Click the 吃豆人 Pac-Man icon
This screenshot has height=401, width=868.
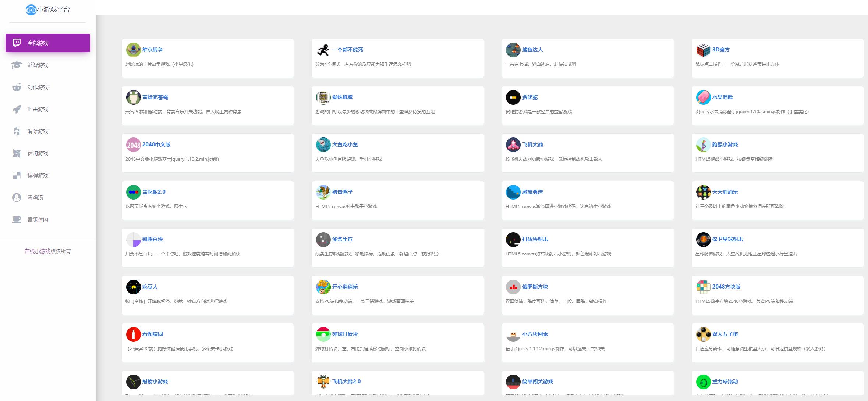[133, 287]
